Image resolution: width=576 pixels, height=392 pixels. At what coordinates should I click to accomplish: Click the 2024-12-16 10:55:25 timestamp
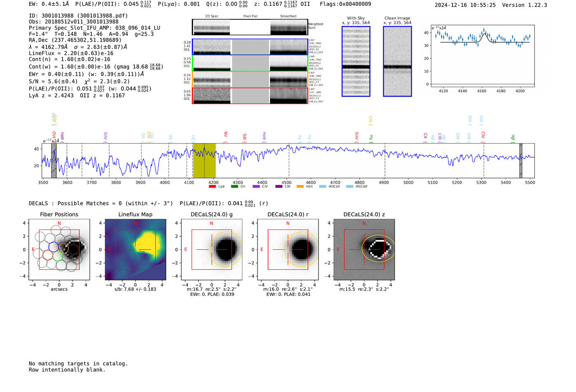click(x=465, y=5)
